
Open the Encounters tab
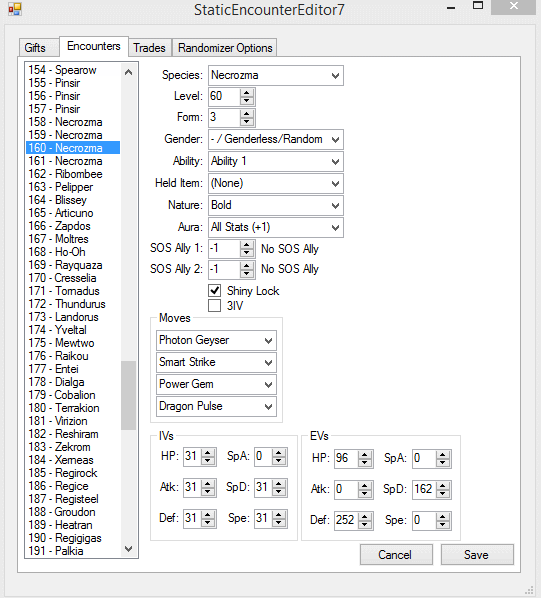coord(94,46)
